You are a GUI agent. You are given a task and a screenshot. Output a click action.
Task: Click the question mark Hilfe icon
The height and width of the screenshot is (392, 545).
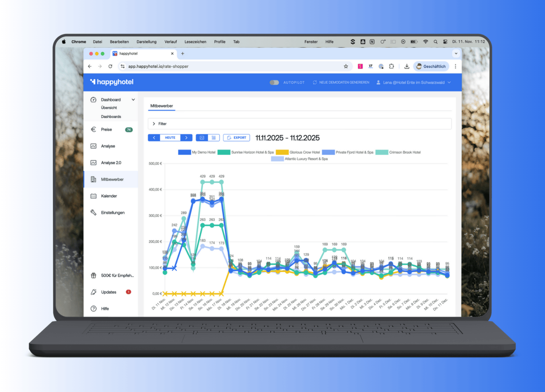(x=93, y=309)
